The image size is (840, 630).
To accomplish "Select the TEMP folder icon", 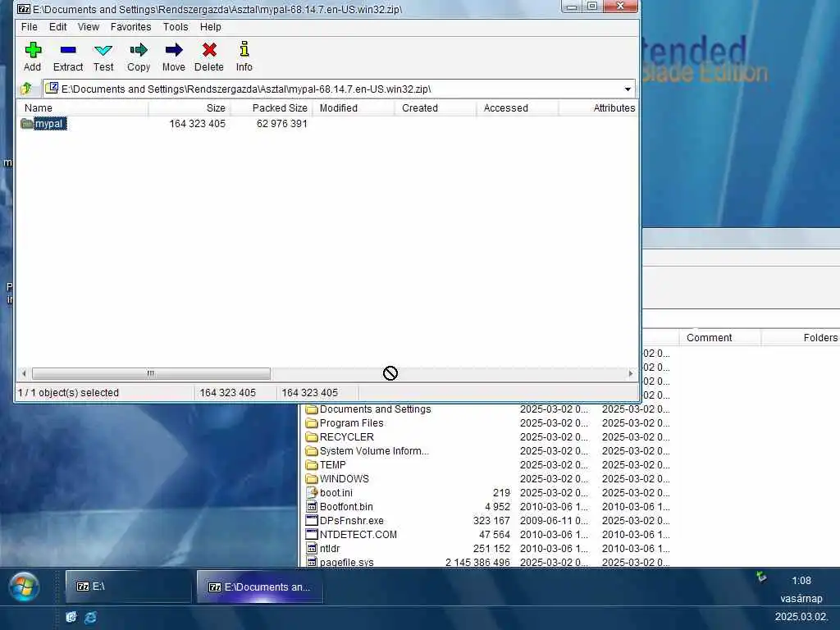I will pos(312,465).
